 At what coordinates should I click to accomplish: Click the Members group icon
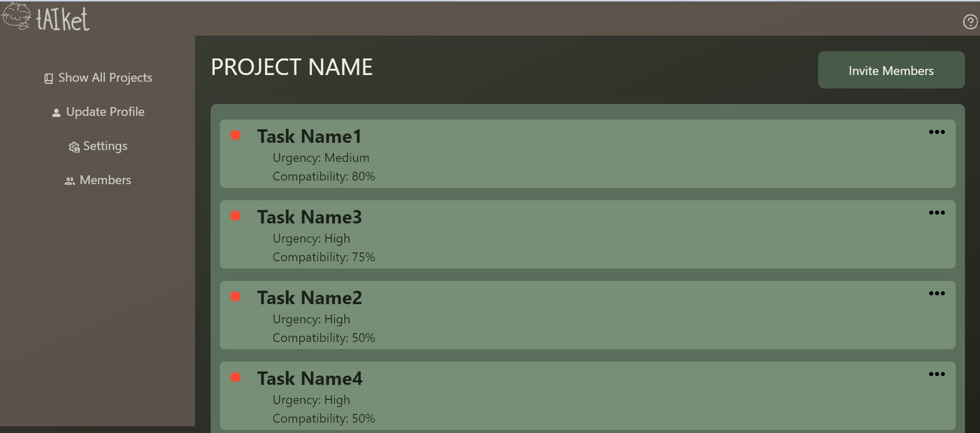[69, 181]
